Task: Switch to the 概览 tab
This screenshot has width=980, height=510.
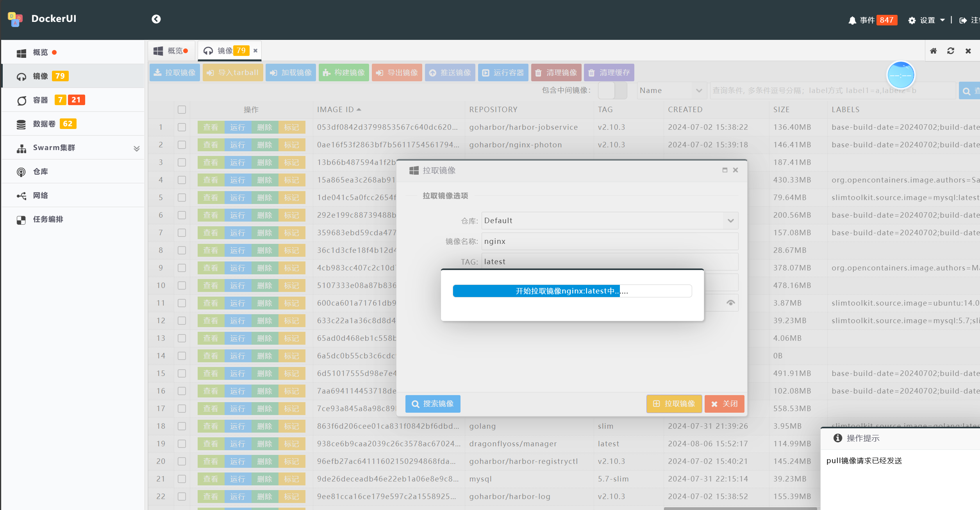Action: [171, 51]
